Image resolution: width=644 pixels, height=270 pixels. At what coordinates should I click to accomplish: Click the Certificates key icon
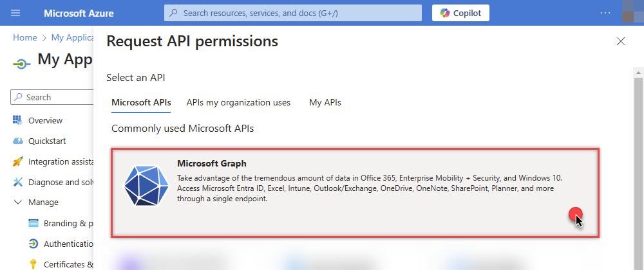coord(33,264)
